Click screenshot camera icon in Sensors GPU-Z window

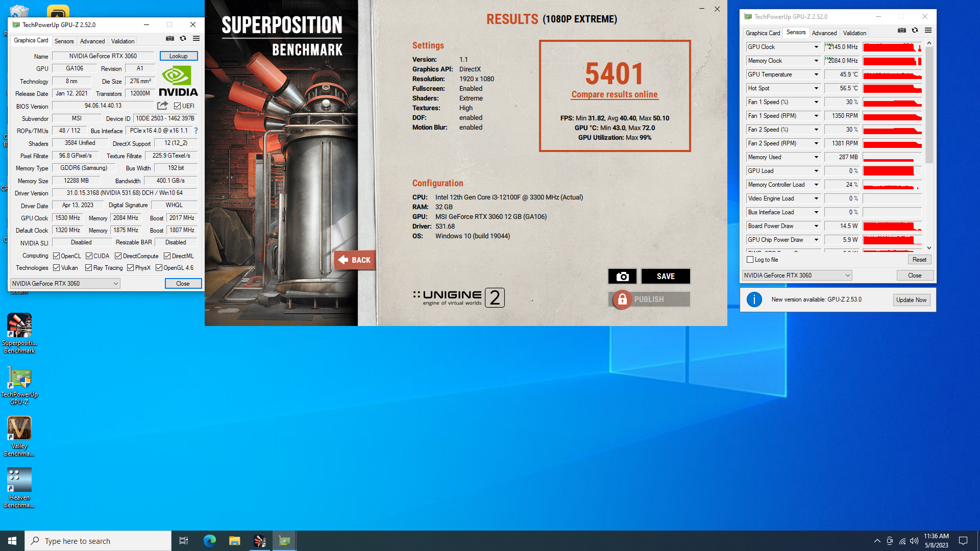point(902,31)
